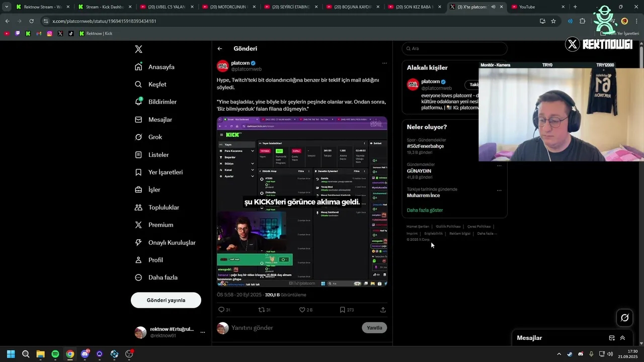Open Premium page in sidebar
Viewport: 644px width, 362px height.
(154, 225)
